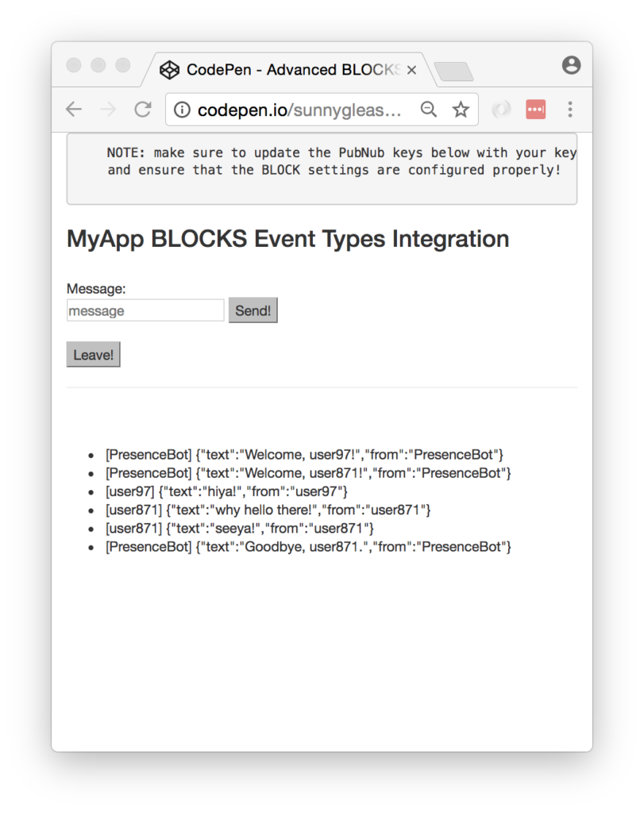The image size is (644, 813).
Task: Click the zoom magnifier in address bar
Action: point(429,110)
